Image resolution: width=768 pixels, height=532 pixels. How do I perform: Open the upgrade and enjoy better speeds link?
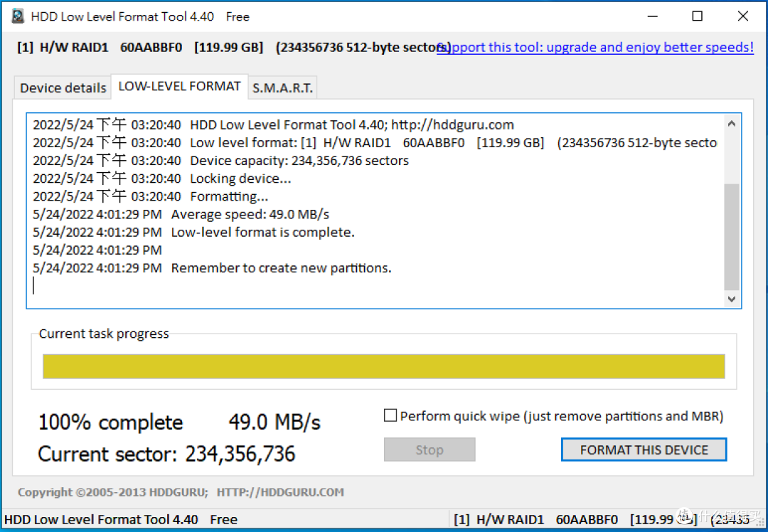pos(595,47)
